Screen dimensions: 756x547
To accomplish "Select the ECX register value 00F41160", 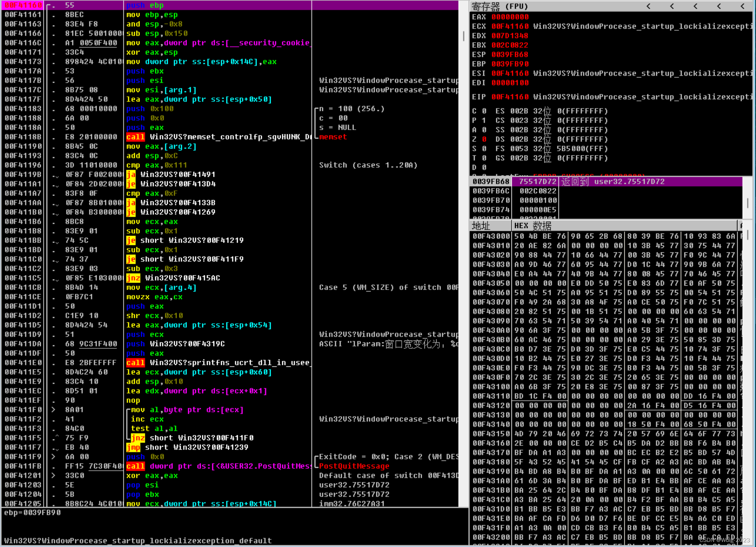I will coord(510,27).
